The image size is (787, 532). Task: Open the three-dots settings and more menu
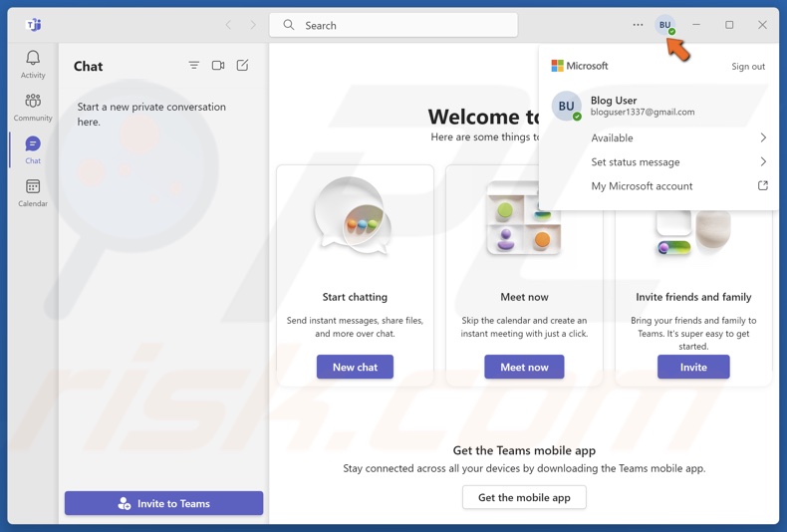tap(638, 25)
